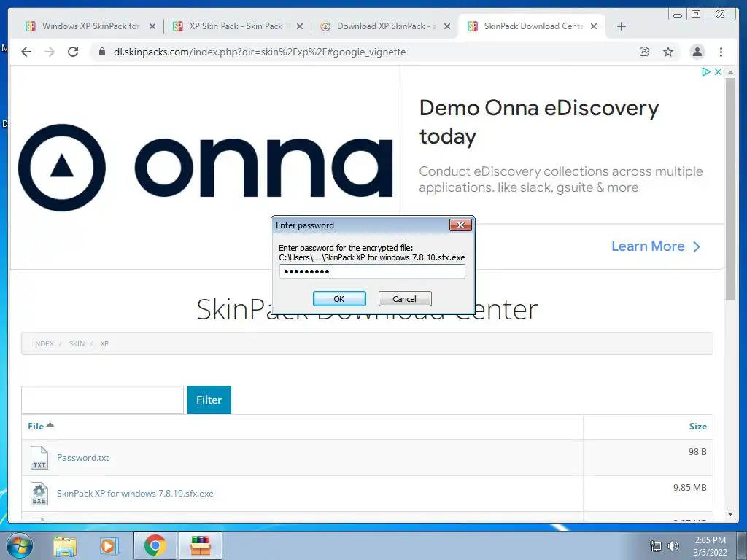
Task: Click the address bar URL
Action: coord(260,52)
